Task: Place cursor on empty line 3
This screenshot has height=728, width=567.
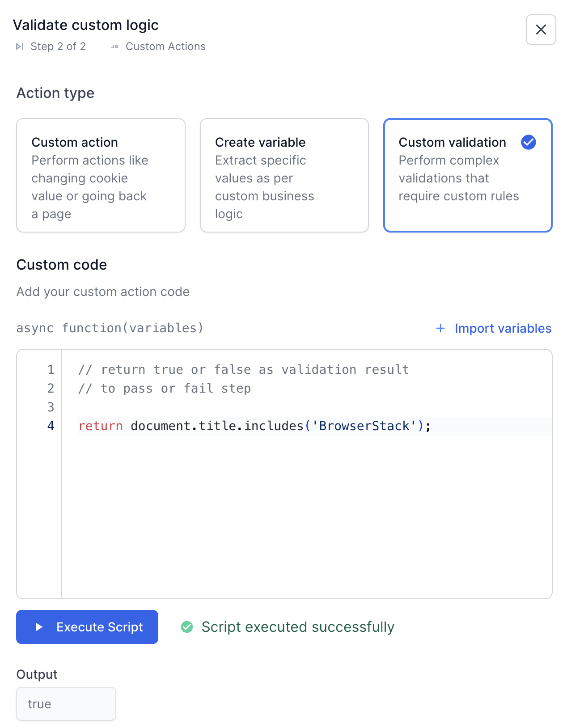Action: 268,407
